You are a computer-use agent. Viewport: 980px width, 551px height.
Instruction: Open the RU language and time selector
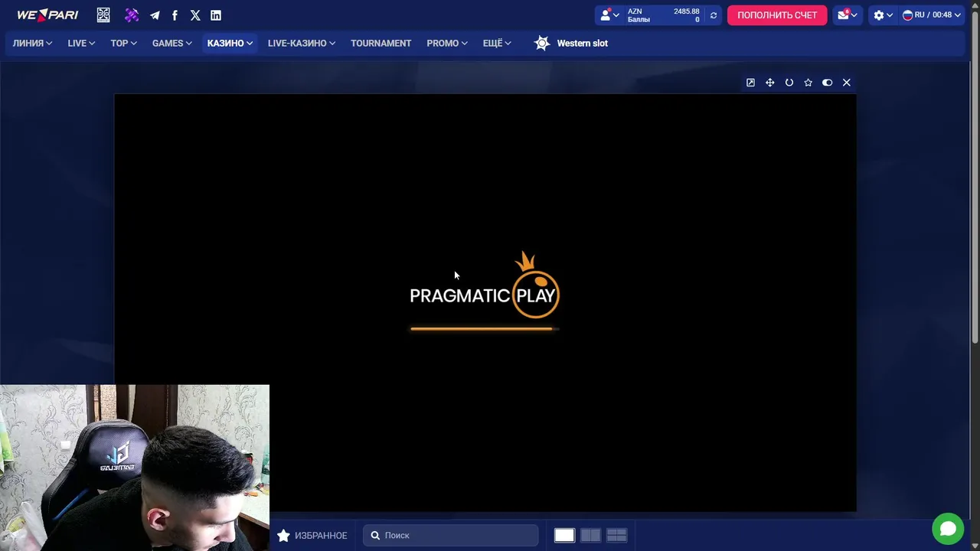932,15
